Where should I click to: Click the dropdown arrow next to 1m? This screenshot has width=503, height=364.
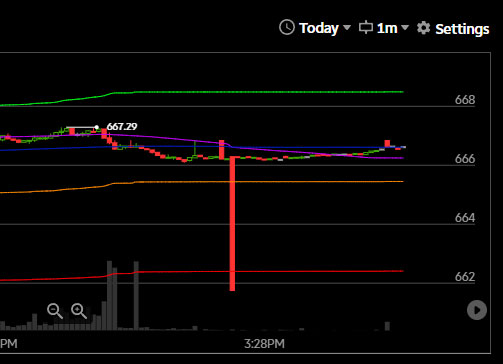(405, 27)
